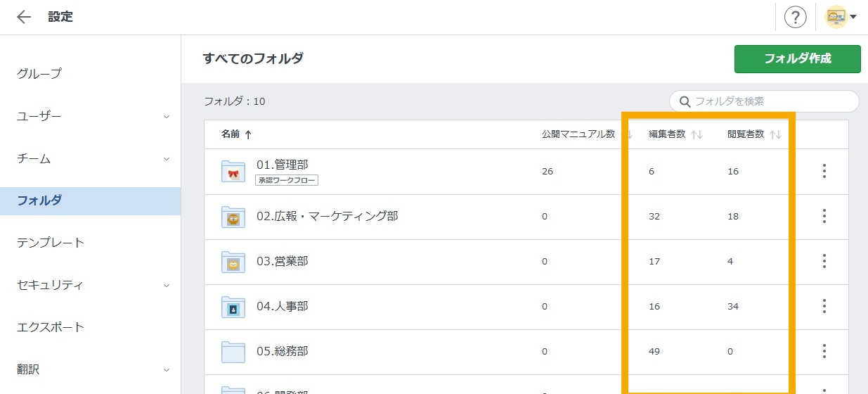Select グループ in the sidebar

tap(39, 73)
